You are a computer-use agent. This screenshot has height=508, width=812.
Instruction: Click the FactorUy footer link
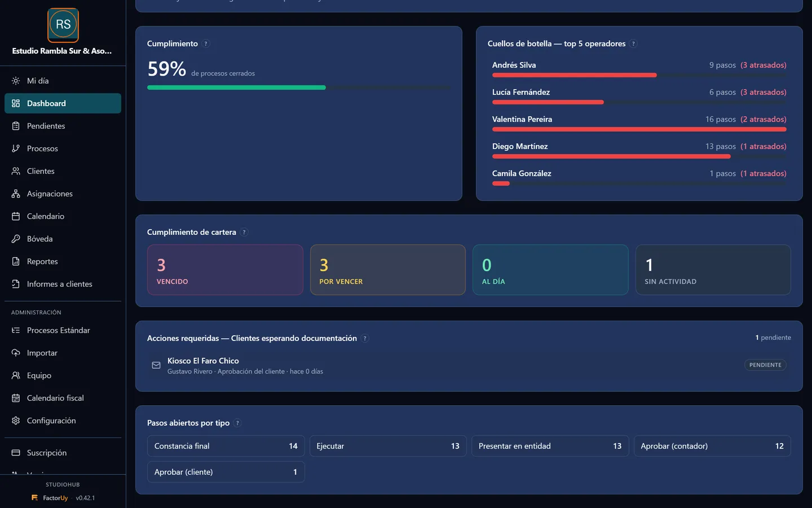[50, 498]
